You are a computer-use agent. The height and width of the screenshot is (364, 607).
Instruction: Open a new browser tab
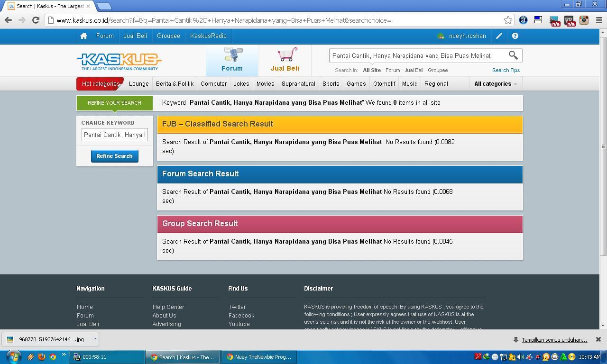pyautogui.click(x=104, y=6)
